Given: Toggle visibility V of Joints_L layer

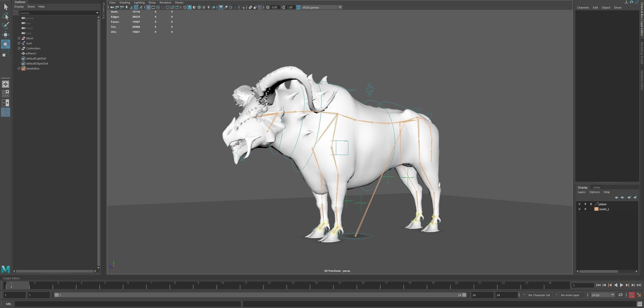Looking at the screenshot, I should (579, 209).
